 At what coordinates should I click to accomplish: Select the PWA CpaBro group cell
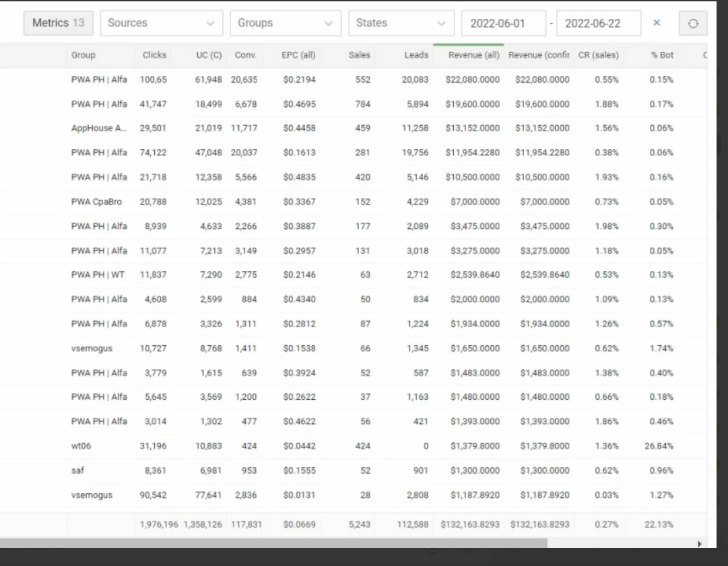pos(96,202)
